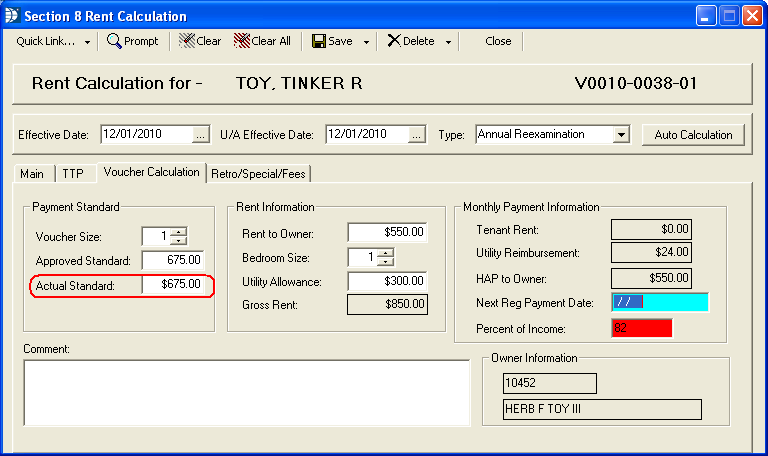Open the Type combo box arrow
The height and width of the screenshot is (456, 768).
click(x=621, y=135)
